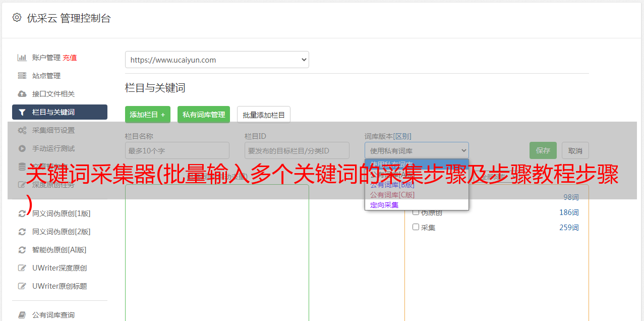Open 同义词伪原创[2版] sidebar item
This screenshot has height=321, width=644.
62,232
